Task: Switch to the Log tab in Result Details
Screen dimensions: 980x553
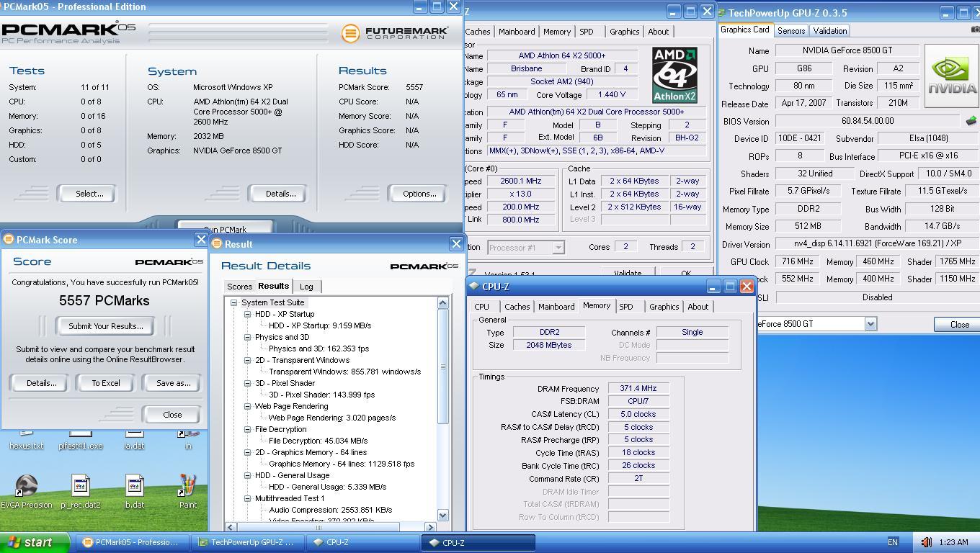Action: [306, 287]
